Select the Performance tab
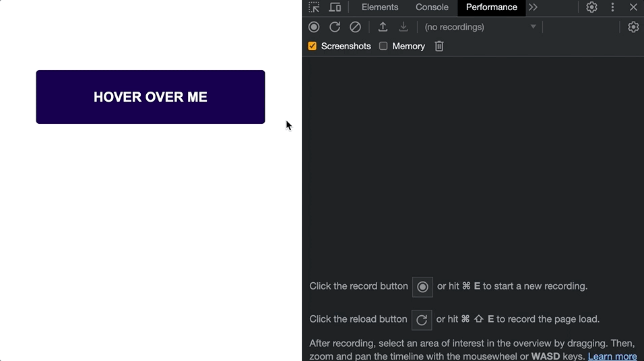 tap(492, 7)
